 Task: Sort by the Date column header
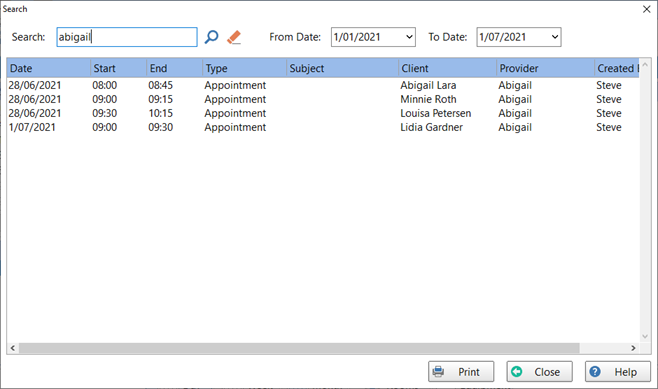[48, 68]
